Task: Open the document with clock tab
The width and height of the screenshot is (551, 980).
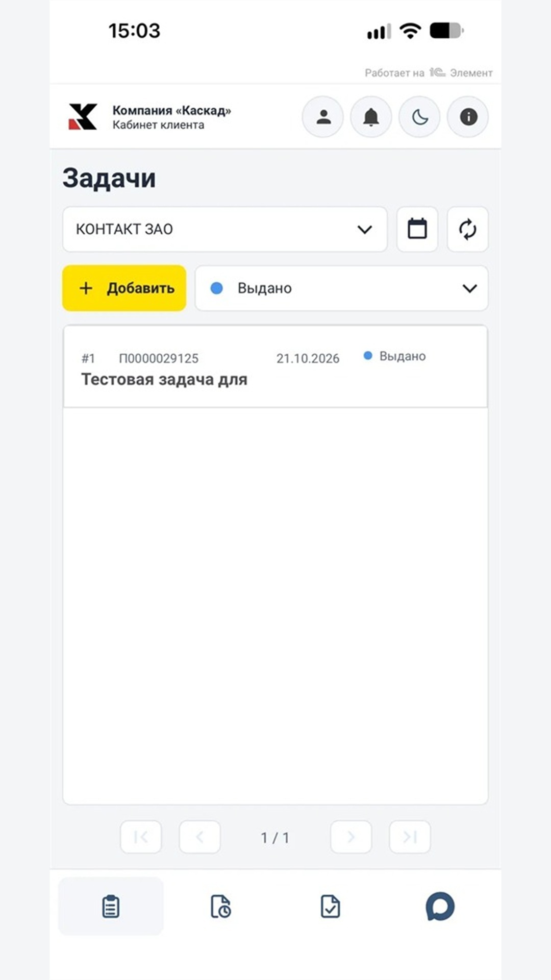Action: 220,906
